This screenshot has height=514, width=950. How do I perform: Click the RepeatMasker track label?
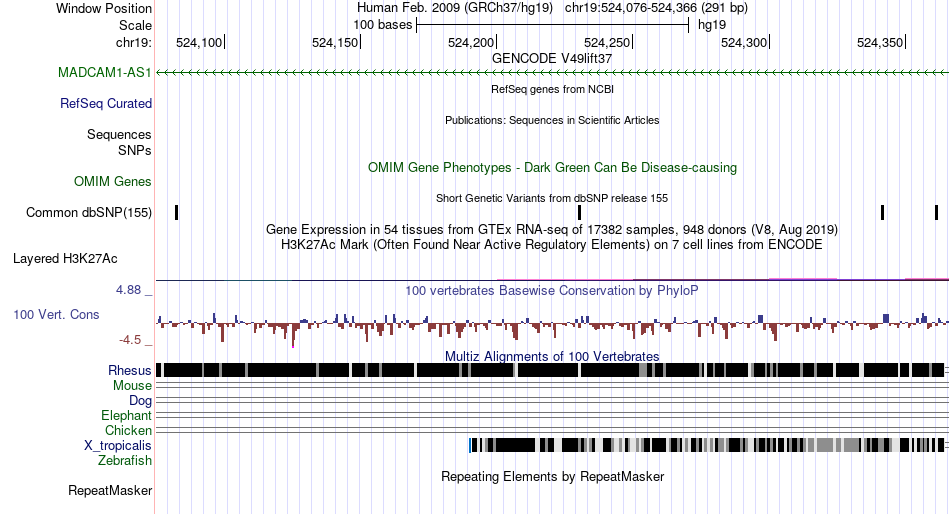(110, 491)
